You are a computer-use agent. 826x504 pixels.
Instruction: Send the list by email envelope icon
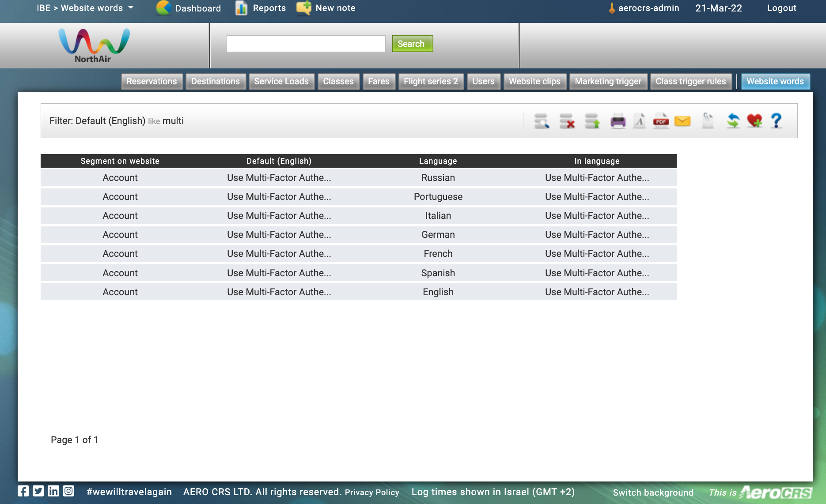pos(682,120)
